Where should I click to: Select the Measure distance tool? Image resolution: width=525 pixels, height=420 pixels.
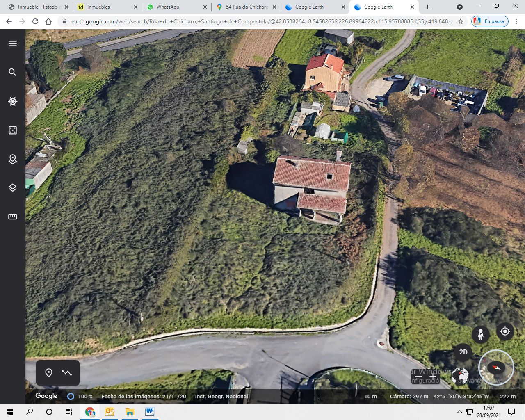pyautogui.click(x=12, y=217)
